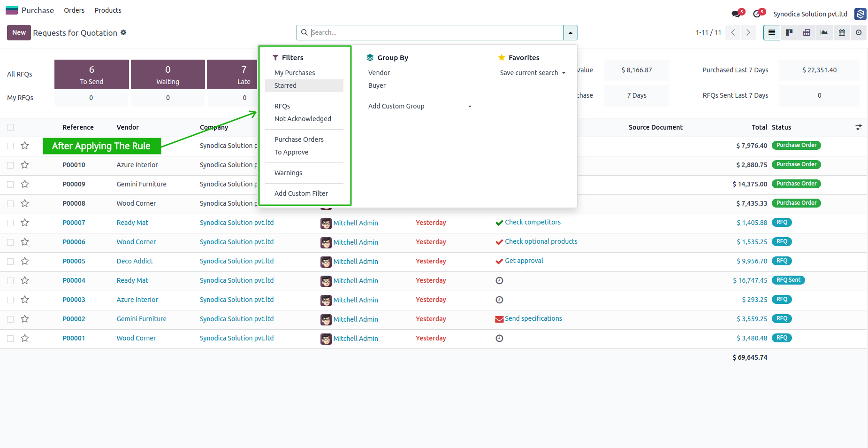Select all rows with header checkbox

point(10,127)
